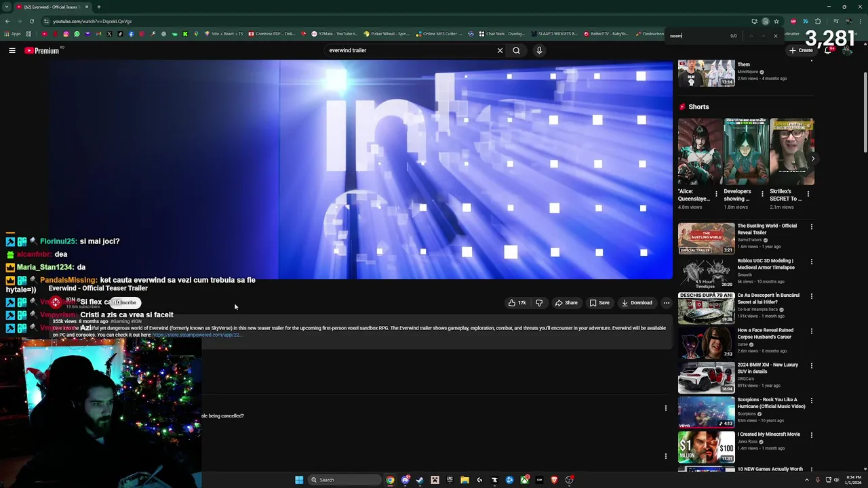Open Steam from the taskbar
The width and height of the screenshot is (868, 488).
point(420,480)
